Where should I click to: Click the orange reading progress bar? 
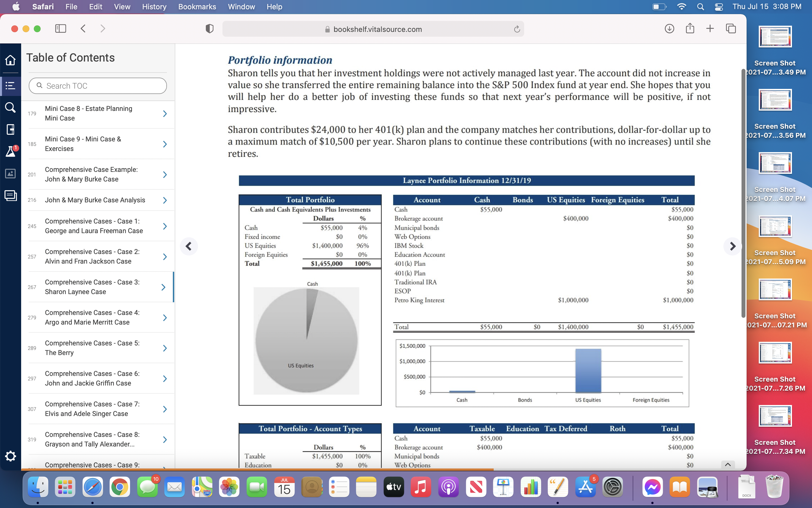click(257, 469)
